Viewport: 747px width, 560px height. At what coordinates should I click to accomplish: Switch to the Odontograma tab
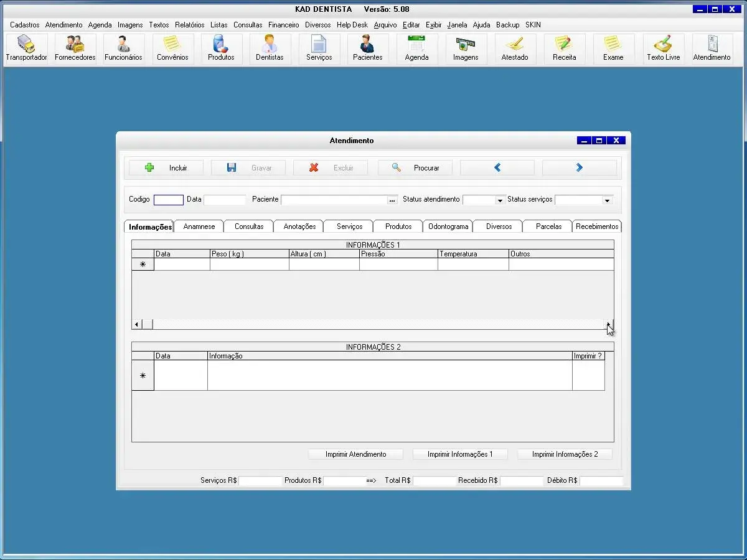pyautogui.click(x=448, y=226)
